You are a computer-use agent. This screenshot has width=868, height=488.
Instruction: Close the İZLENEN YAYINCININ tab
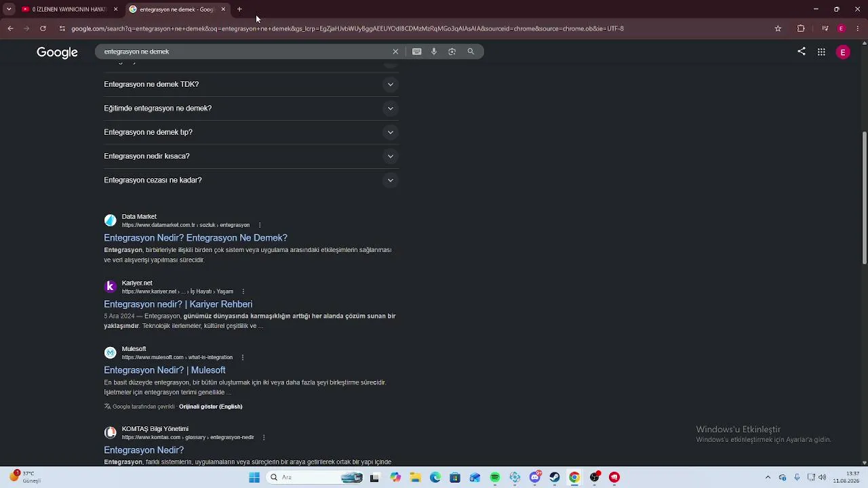[x=115, y=9]
